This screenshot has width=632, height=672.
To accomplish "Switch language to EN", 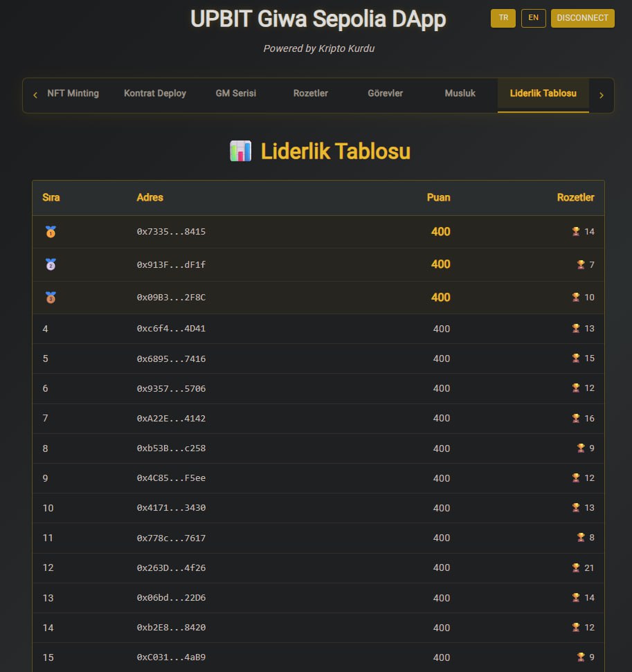I will [x=534, y=18].
